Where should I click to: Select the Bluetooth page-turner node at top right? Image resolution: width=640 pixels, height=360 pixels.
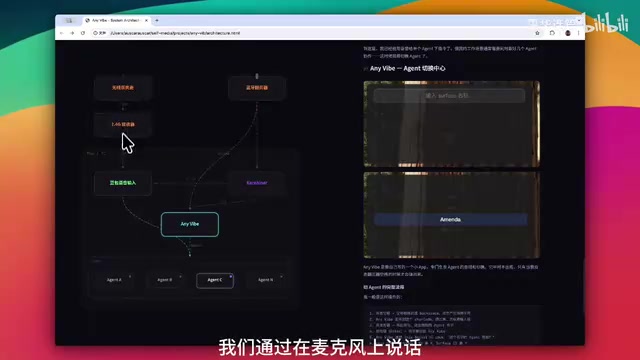tap(257, 87)
